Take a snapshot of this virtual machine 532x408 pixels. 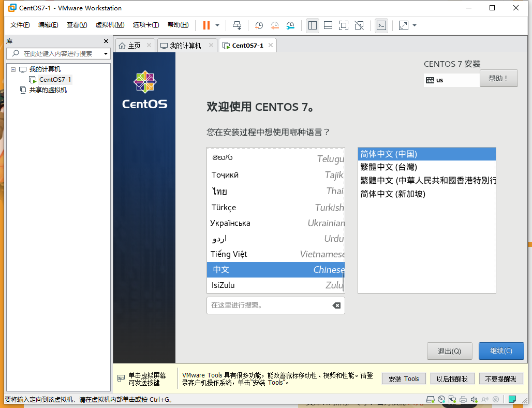point(259,25)
